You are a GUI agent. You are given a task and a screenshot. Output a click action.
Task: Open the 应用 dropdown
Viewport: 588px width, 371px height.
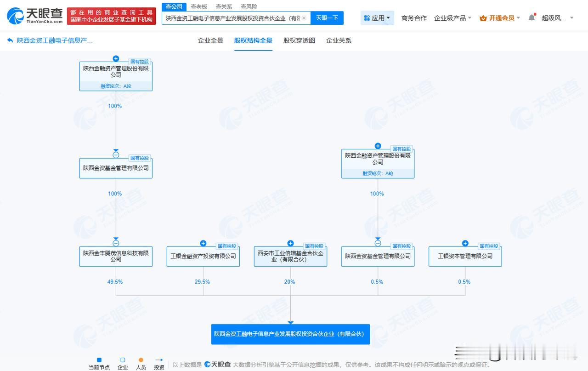coord(377,18)
